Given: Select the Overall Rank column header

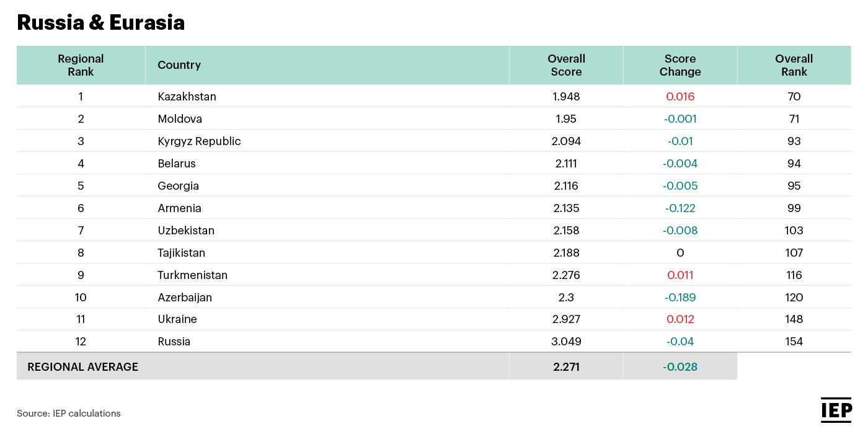Looking at the screenshot, I should pos(794,65).
